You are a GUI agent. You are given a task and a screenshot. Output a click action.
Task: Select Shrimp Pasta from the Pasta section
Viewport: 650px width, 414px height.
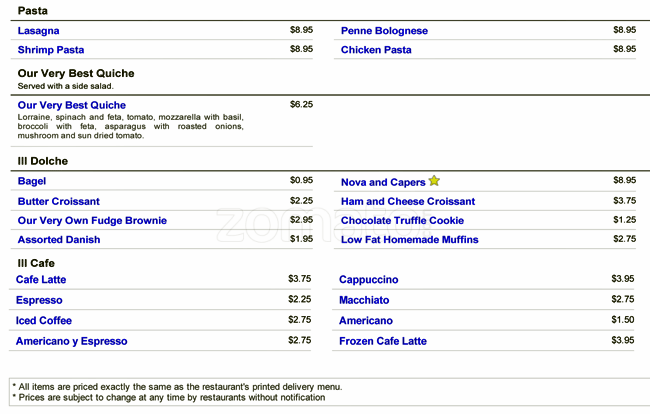coord(51,50)
